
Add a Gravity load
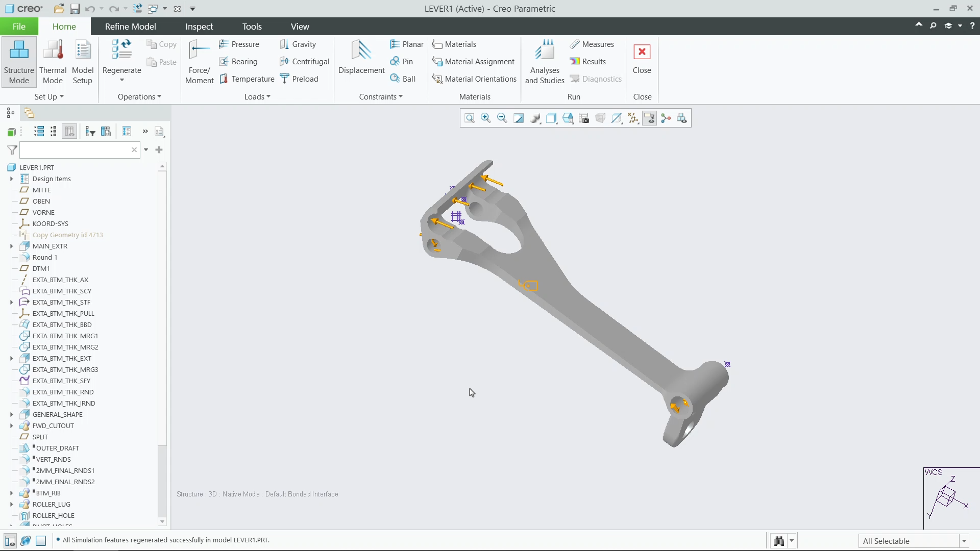298,44
